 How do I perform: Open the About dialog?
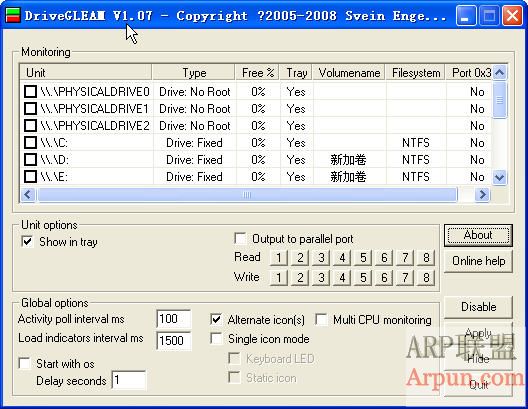click(x=478, y=235)
